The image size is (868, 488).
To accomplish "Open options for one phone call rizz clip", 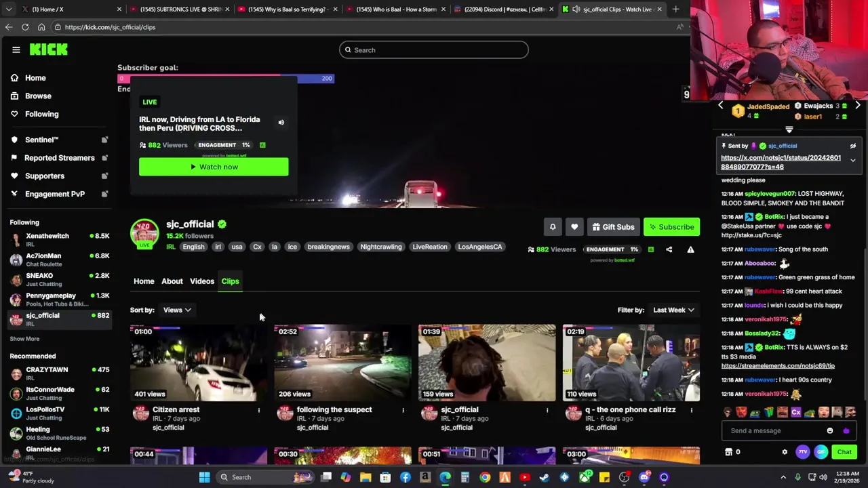I will point(691,410).
